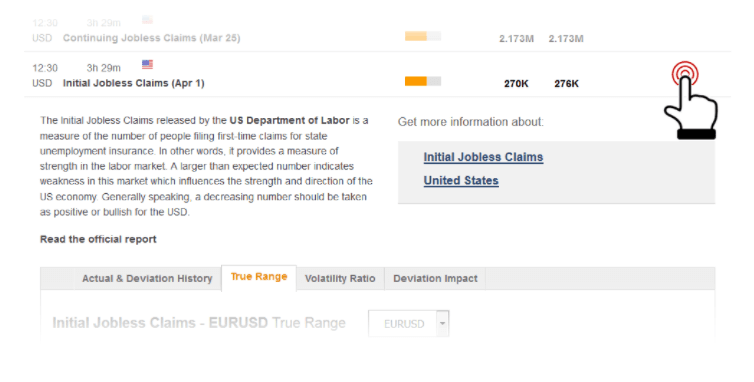Tap the red touch target icon

tap(685, 73)
